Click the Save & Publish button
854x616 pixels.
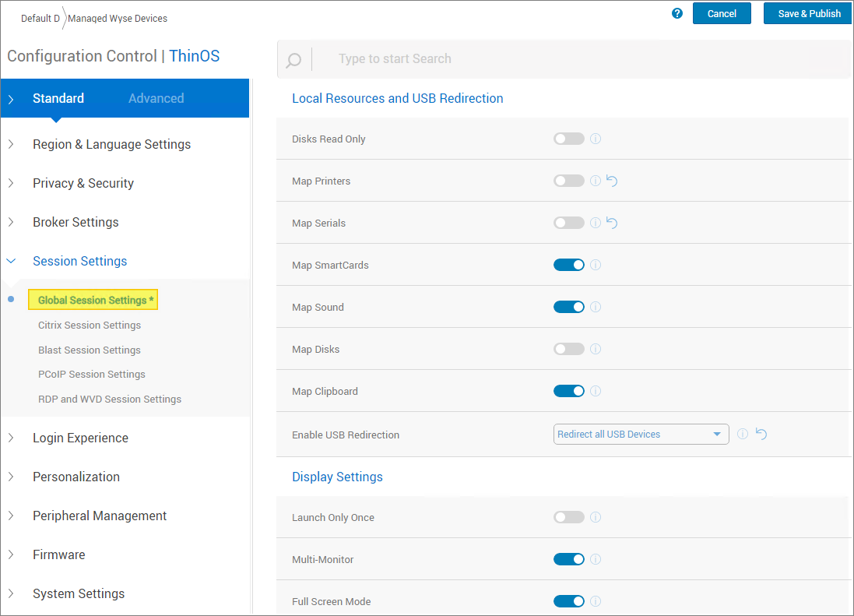coord(809,13)
